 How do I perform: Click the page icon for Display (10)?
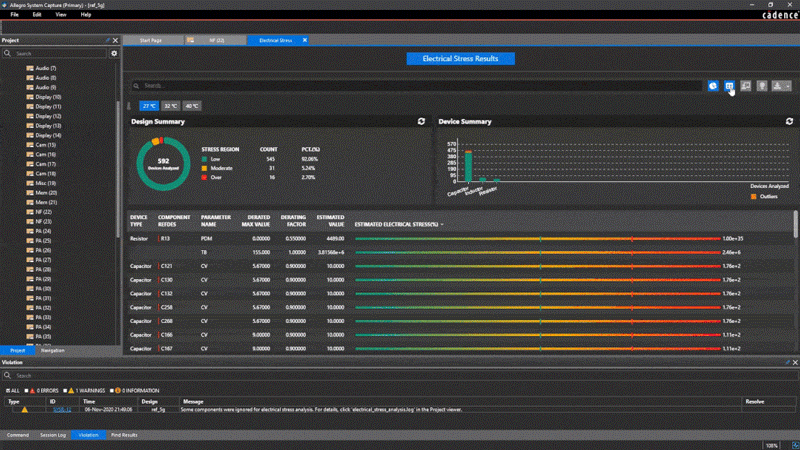30,97
